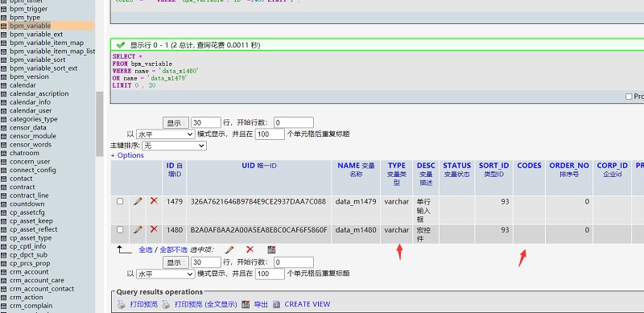The image size is (644, 313).
Task: Click the edit pencil icon for row 1480
Action: pos(138,229)
